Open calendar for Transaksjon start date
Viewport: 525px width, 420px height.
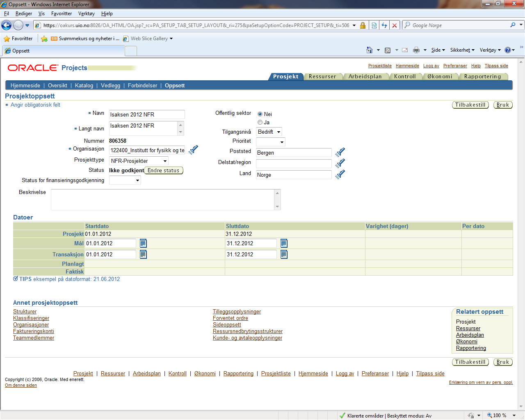143,254
